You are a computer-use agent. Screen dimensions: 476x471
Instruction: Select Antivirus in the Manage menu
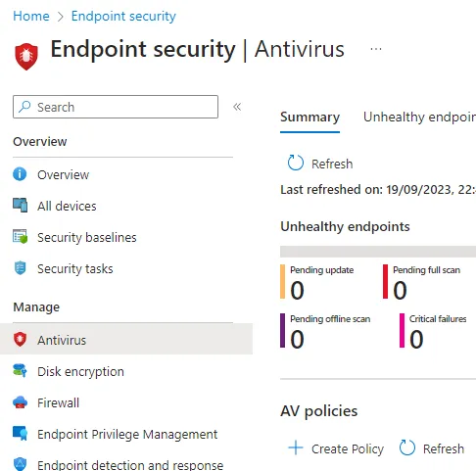click(x=126, y=340)
